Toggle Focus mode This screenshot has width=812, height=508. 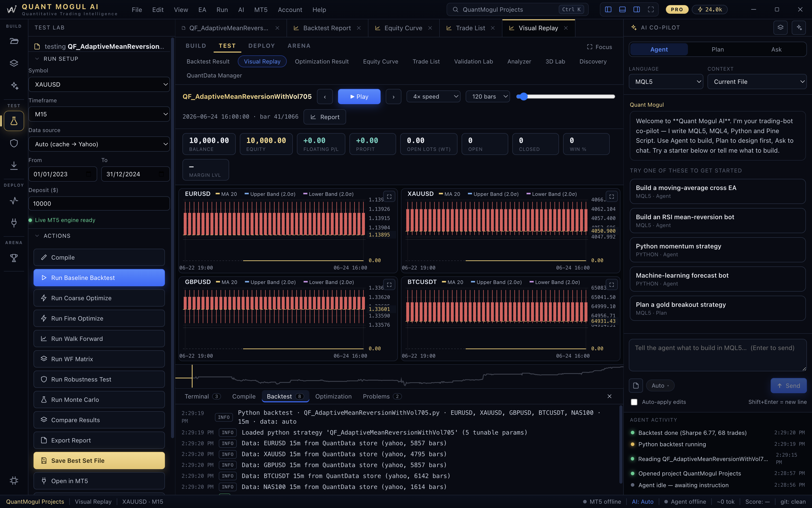(x=599, y=47)
